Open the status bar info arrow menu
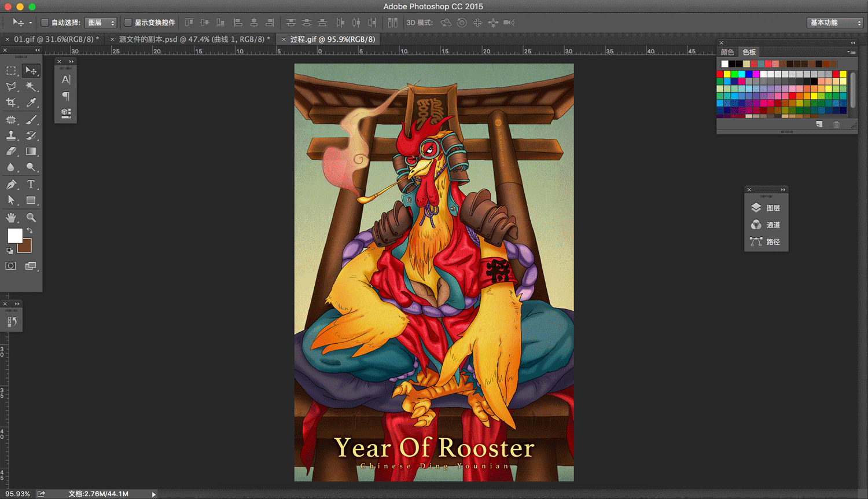 [153, 494]
